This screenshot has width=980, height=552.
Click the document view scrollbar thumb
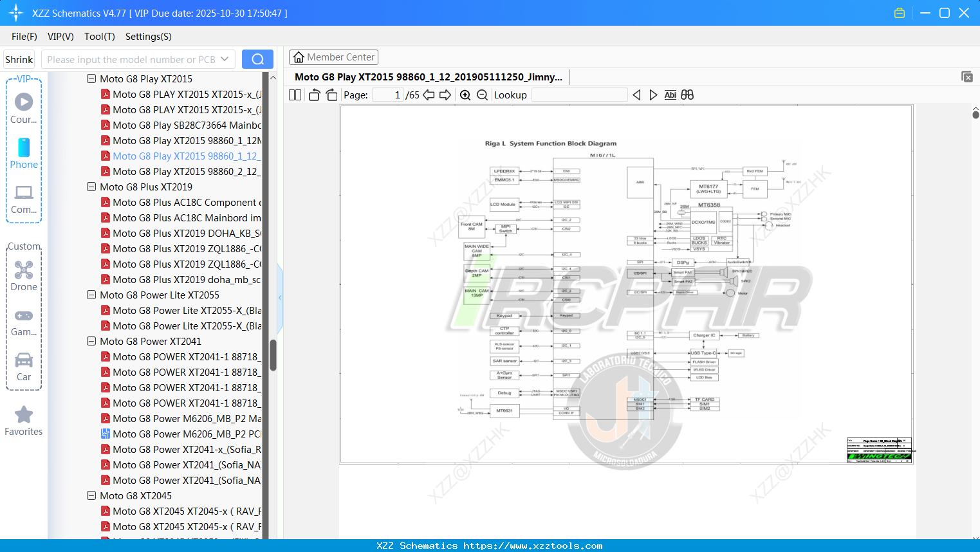(x=975, y=115)
